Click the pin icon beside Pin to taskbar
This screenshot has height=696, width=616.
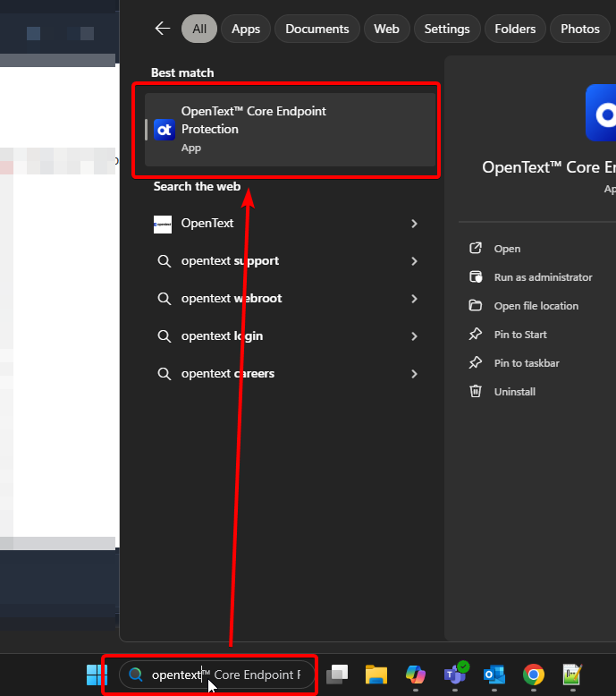click(x=476, y=362)
